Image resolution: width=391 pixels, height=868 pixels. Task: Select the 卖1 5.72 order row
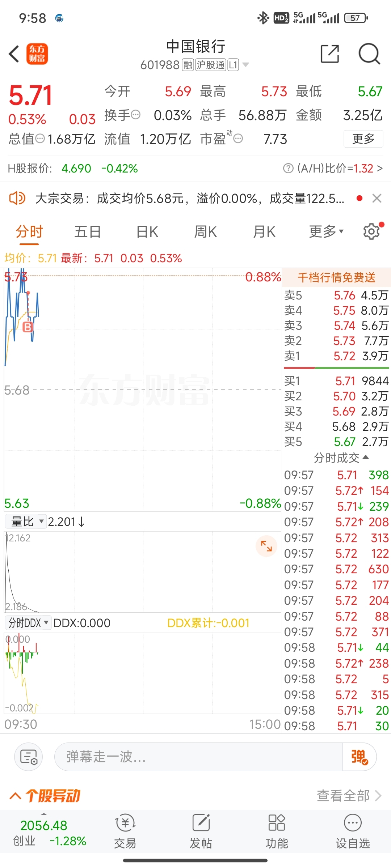[x=336, y=356]
